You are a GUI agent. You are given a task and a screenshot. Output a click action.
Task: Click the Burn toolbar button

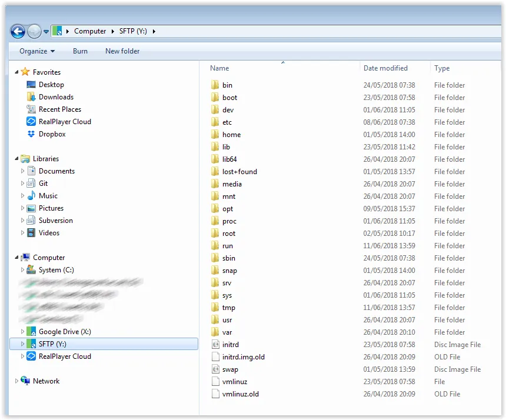tap(80, 51)
